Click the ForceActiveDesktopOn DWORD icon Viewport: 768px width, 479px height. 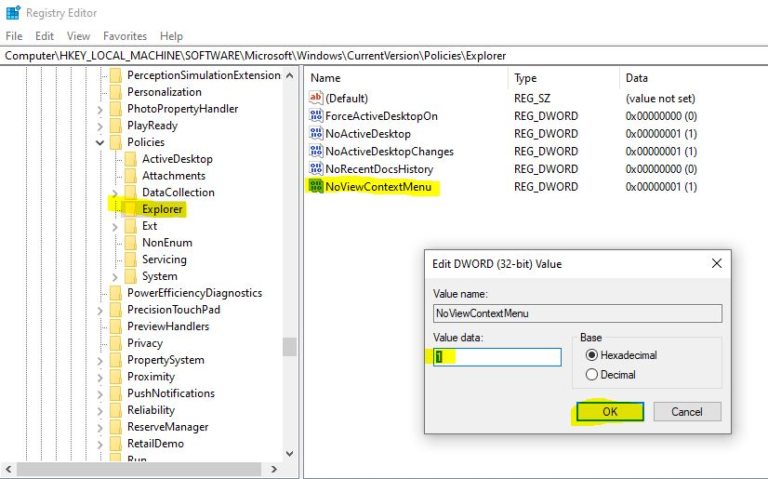[317, 116]
